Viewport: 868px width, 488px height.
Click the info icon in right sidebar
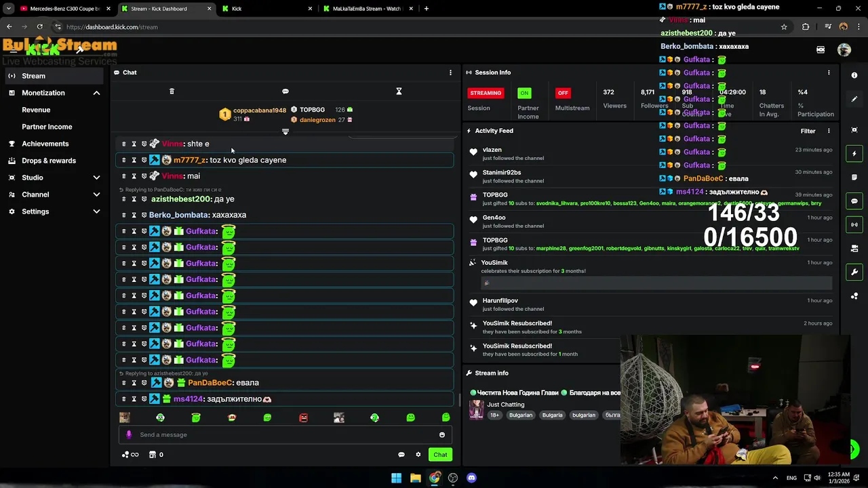click(854, 75)
